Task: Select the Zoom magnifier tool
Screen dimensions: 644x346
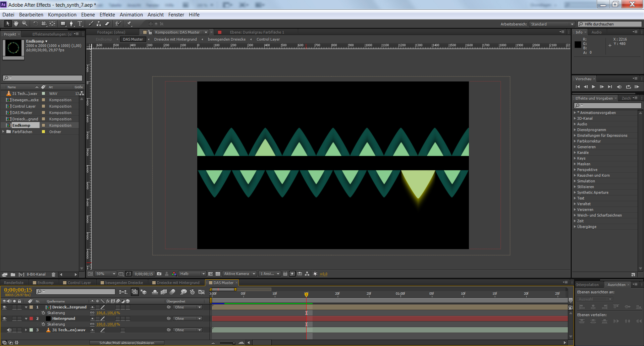Action: click(x=24, y=24)
